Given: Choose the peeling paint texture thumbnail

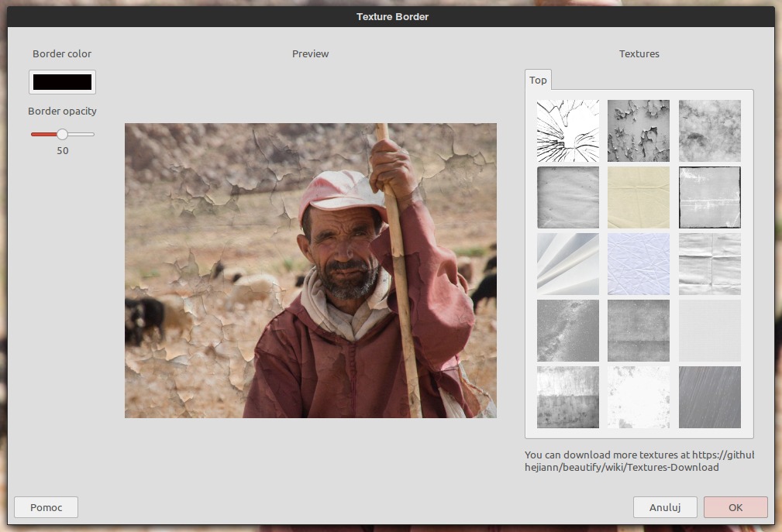Looking at the screenshot, I should point(639,131).
